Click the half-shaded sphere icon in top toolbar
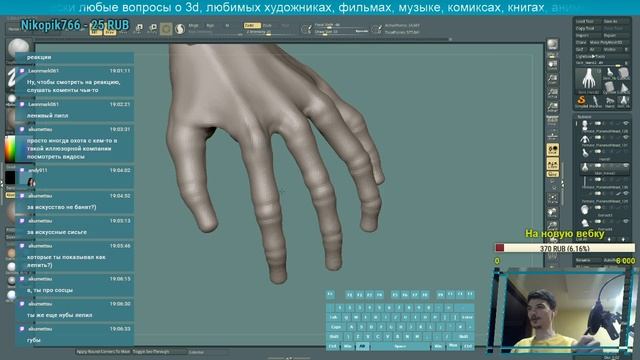This screenshot has width=640, height=360. click(x=180, y=29)
